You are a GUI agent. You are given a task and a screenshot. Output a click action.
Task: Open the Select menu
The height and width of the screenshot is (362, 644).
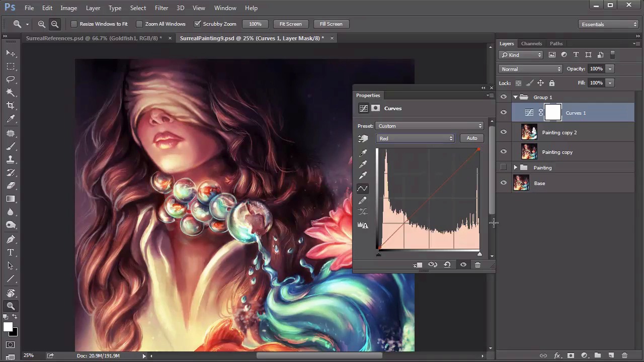click(x=138, y=8)
